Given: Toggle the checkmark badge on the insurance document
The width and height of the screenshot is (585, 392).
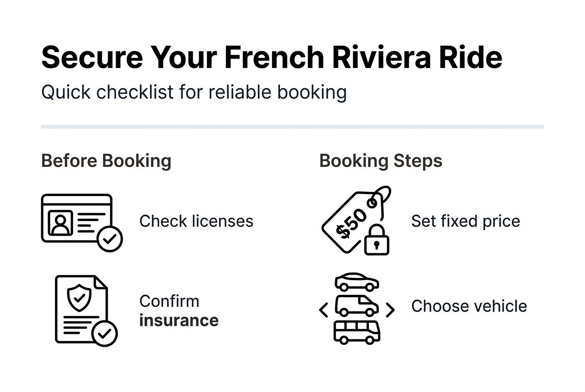Looking at the screenshot, I should click(x=105, y=333).
